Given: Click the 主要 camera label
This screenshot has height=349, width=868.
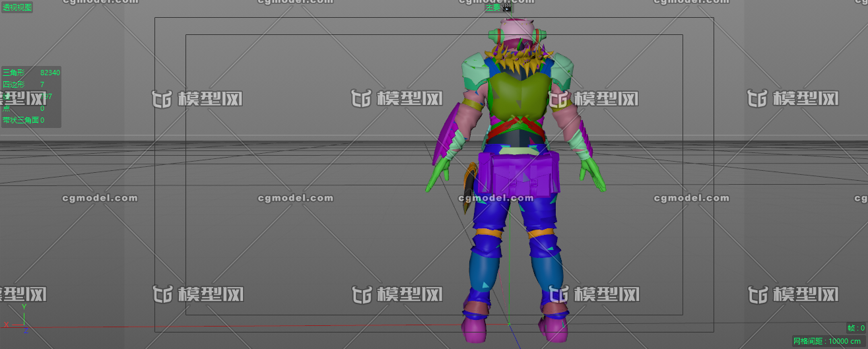Looking at the screenshot, I should (493, 8).
